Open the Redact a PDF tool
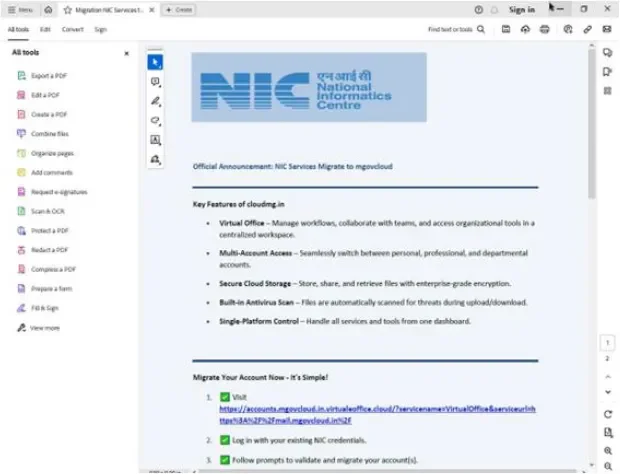This screenshot has height=474, width=620. point(49,250)
